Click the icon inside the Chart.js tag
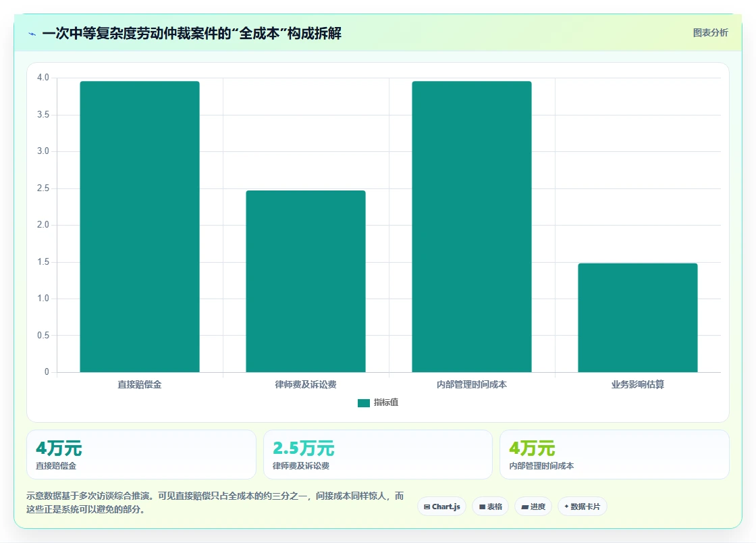Screen dimensions: 756x543 pyautogui.click(x=427, y=507)
